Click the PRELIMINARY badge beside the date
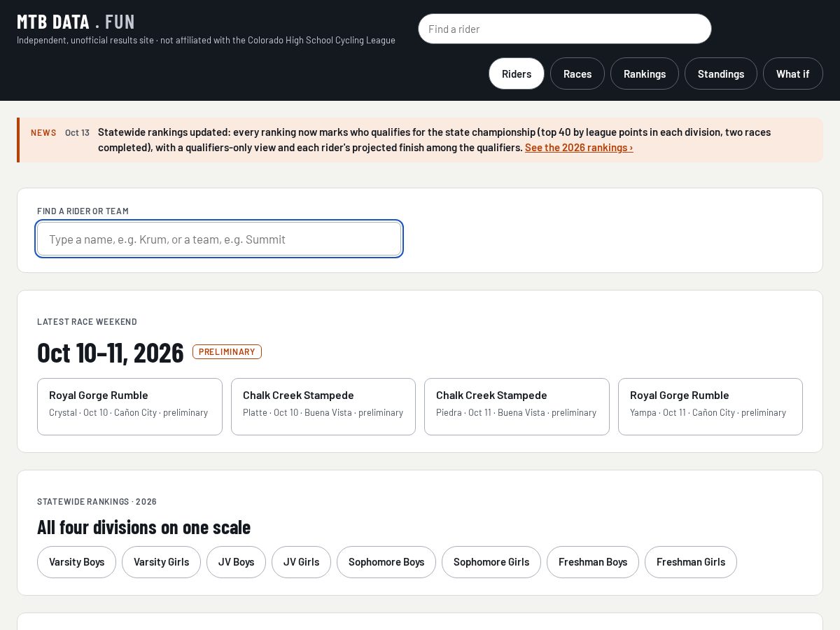This screenshot has width=840, height=630. coord(227,351)
